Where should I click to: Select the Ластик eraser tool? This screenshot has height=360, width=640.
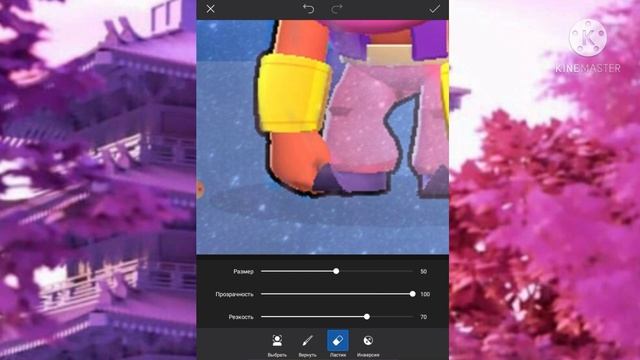pyautogui.click(x=338, y=344)
